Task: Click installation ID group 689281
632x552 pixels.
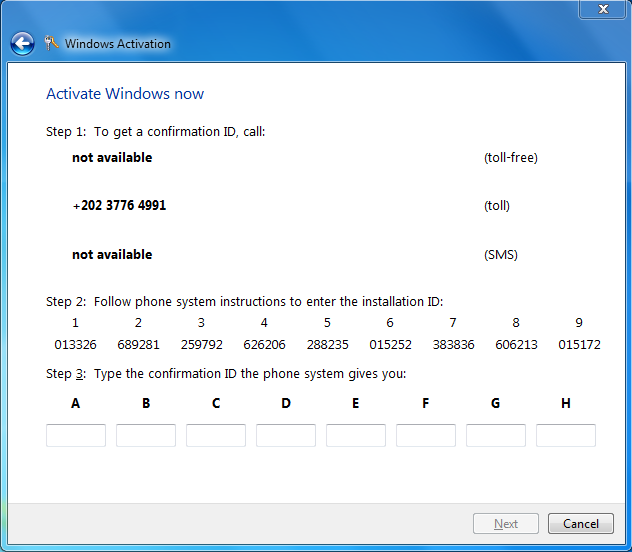Action: point(138,345)
